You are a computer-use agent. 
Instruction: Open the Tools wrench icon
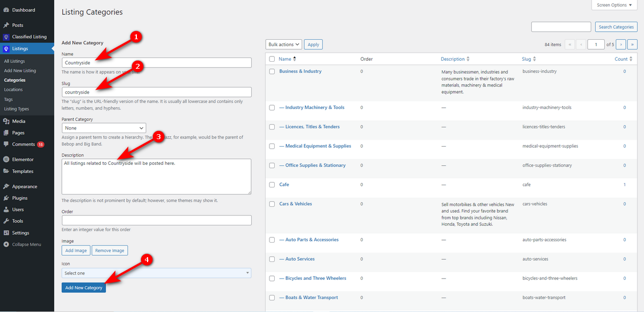(6, 221)
